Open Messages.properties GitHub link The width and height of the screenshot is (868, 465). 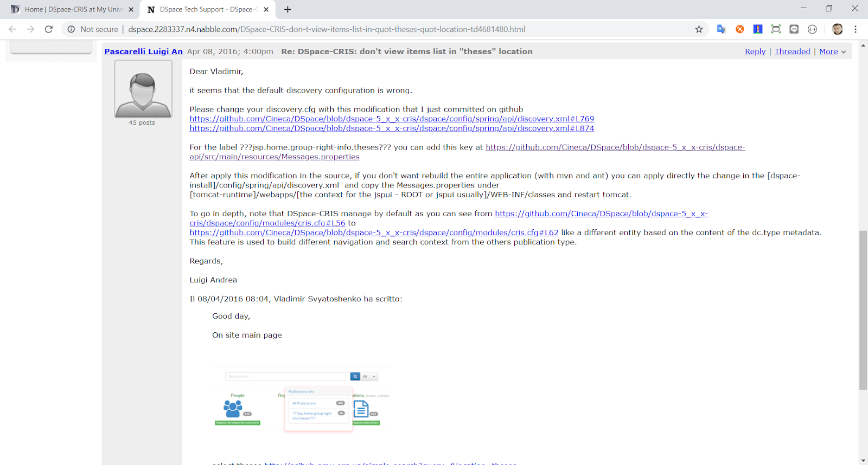467,152
